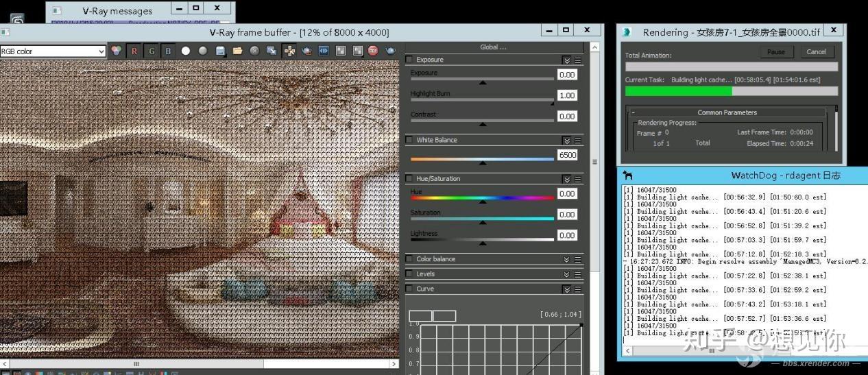The height and width of the screenshot is (375, 868).
Task: Click the Hue rainbow slider
Action: pyautogui.click(x=482, y=198)
